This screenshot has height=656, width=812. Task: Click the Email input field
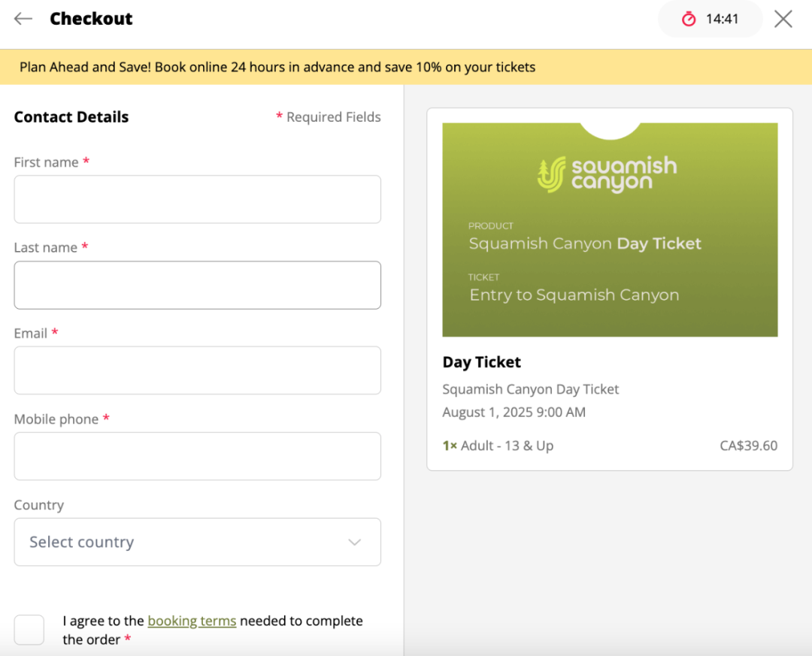click(x=197, y=370)
